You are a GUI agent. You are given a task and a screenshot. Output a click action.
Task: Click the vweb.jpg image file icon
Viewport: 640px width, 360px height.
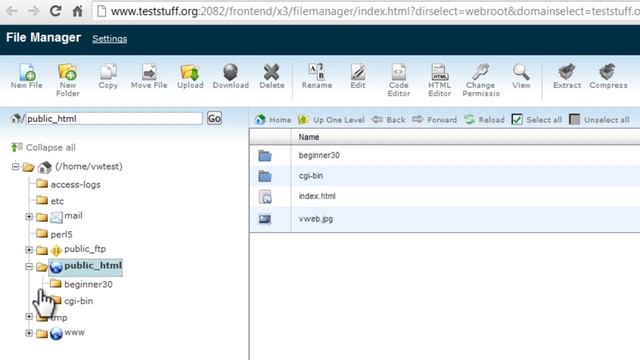point(265,219)
